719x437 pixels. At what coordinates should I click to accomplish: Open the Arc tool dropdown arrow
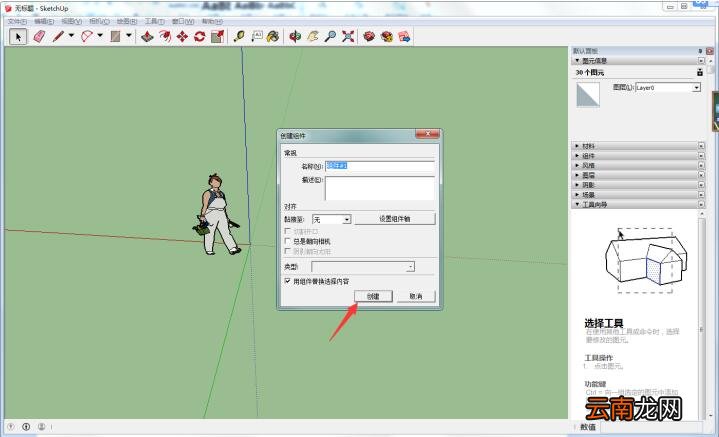(x=100, y=35)
